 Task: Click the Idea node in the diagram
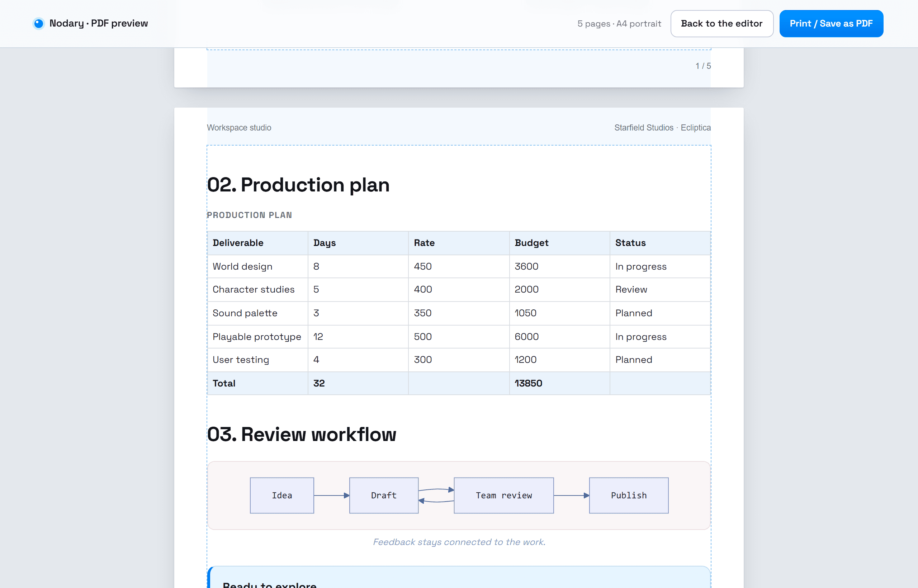pos(282,495)
